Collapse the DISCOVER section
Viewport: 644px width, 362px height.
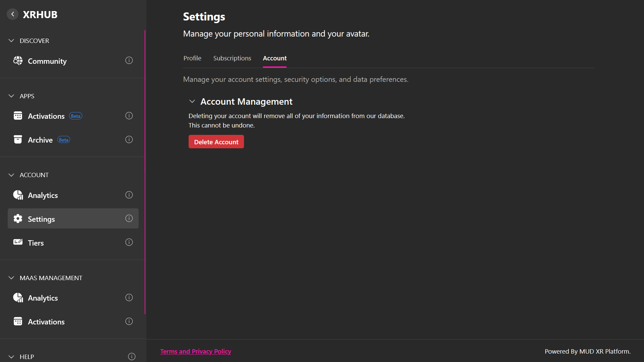[11, 40]
